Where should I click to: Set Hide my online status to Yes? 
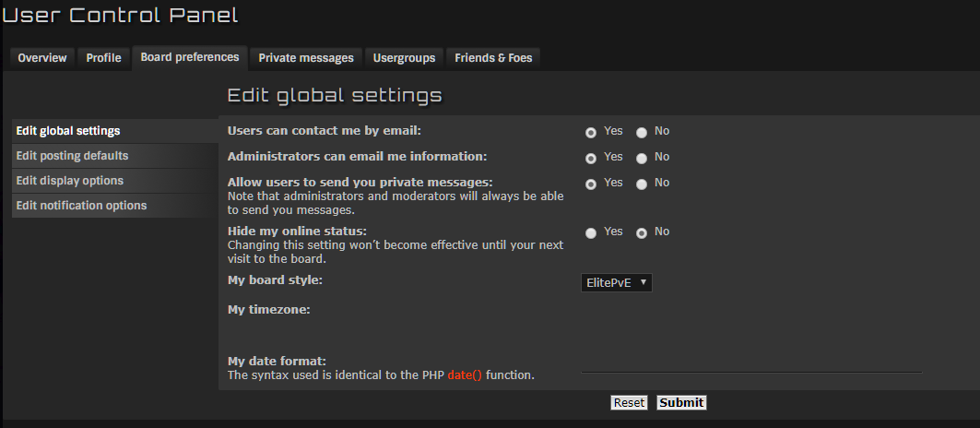pyautogui.click(x=591, y=233)
